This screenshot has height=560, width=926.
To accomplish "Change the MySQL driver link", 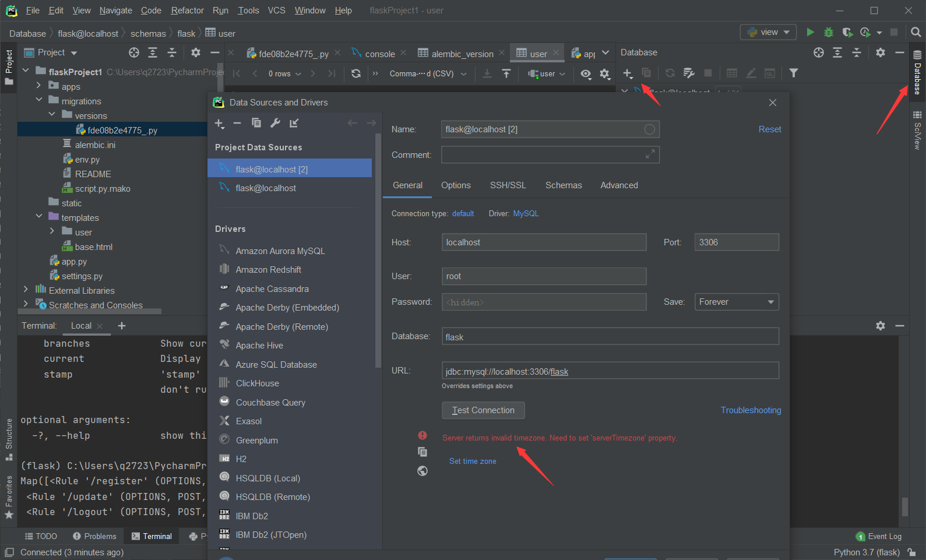I will tap(526, 214).
